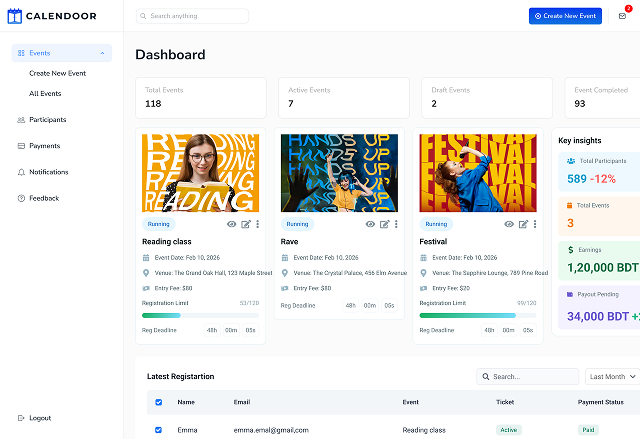Open Create New Event in sidebar submenu
Screen dimensions: 640x439
(58, 73)
